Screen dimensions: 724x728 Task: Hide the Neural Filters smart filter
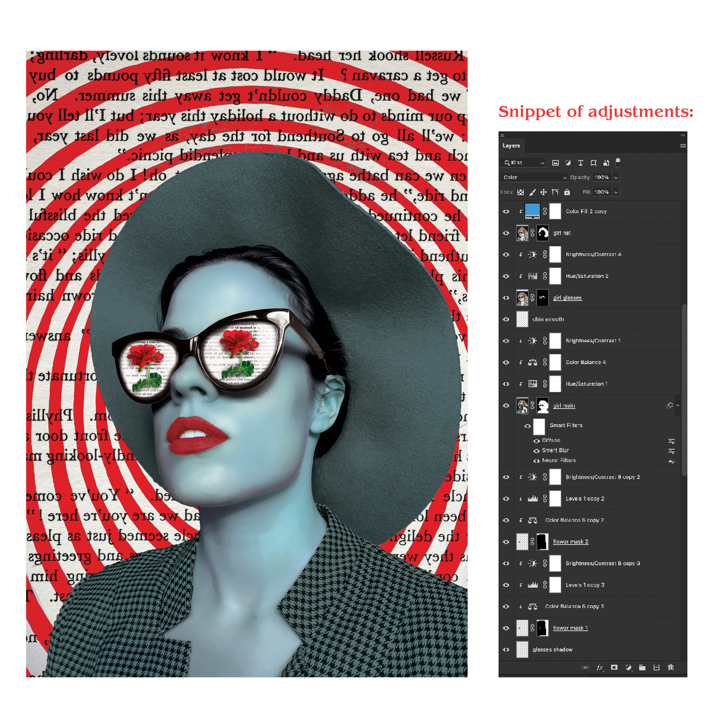[x=537, y=461]
